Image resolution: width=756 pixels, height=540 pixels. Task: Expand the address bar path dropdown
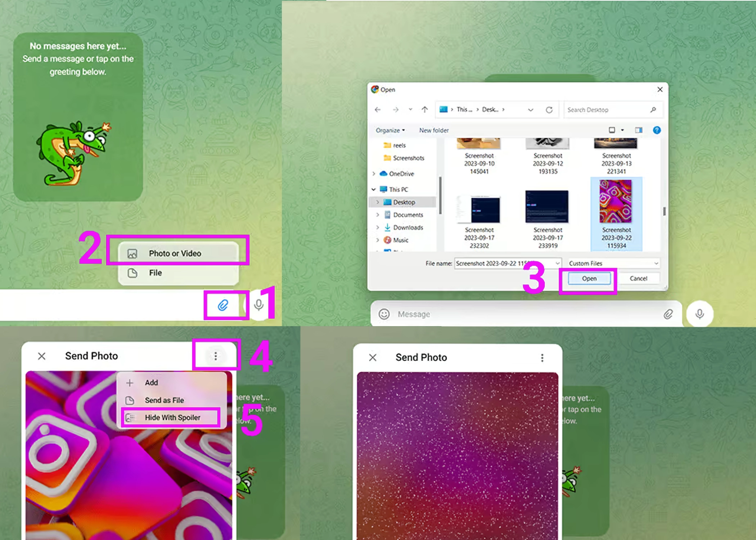tap(531, 110)
